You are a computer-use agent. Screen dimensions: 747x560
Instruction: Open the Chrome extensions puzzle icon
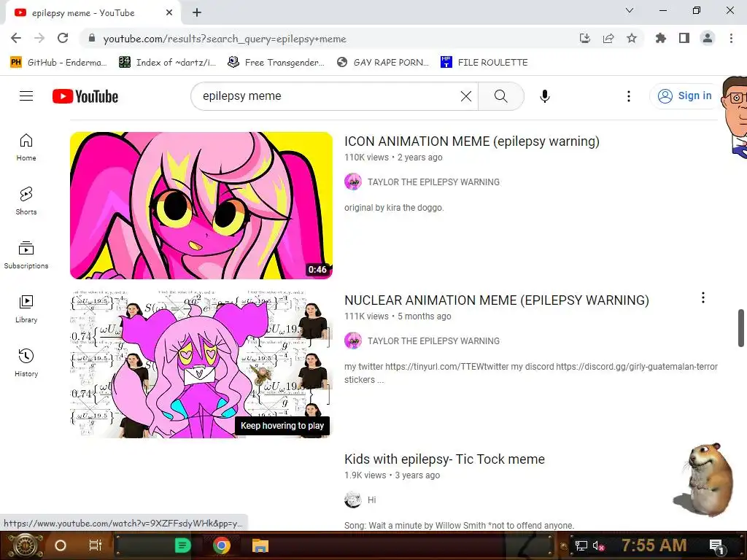coord(661,38)
